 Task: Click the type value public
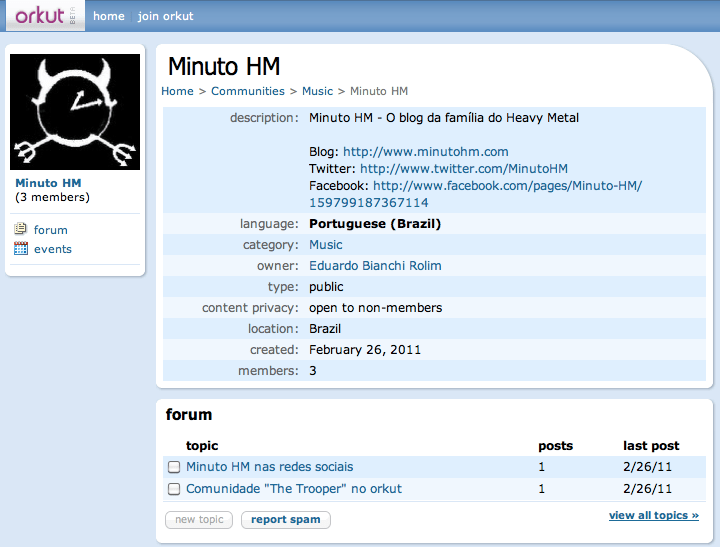click(x=326, y=287)
